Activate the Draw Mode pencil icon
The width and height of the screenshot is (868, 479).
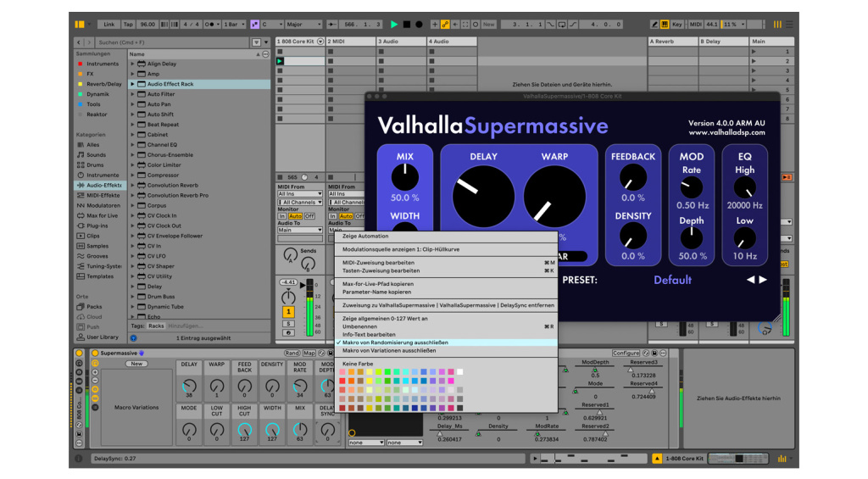[655, 25]
